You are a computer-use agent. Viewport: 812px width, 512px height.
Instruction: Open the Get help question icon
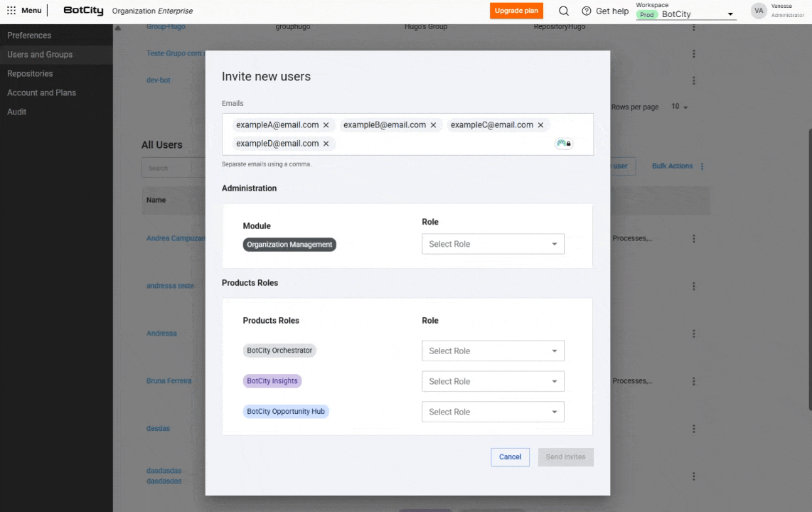587,11
